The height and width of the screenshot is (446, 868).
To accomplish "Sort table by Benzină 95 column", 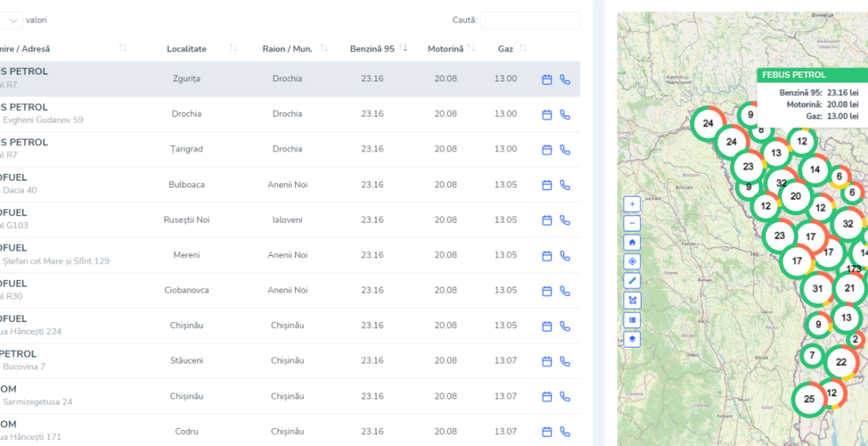I will (378, 48).
